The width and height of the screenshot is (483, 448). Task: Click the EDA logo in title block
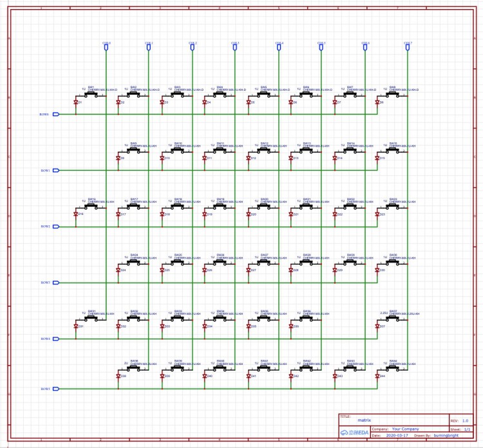[x=353, y=434]
